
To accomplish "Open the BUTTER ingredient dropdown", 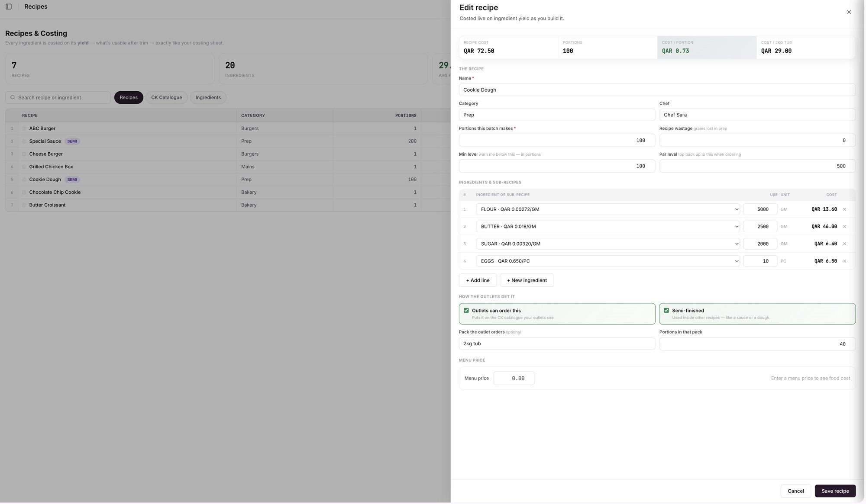I will coord(608,227).
